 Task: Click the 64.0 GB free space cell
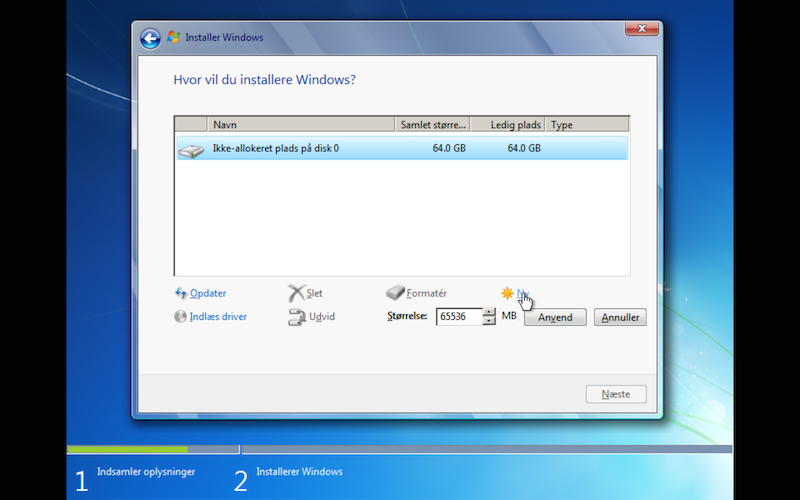tap(524, 148)
